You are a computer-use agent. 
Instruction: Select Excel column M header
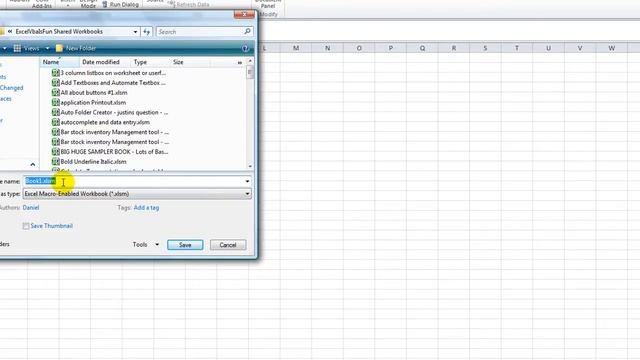click(x=296, y=48)
